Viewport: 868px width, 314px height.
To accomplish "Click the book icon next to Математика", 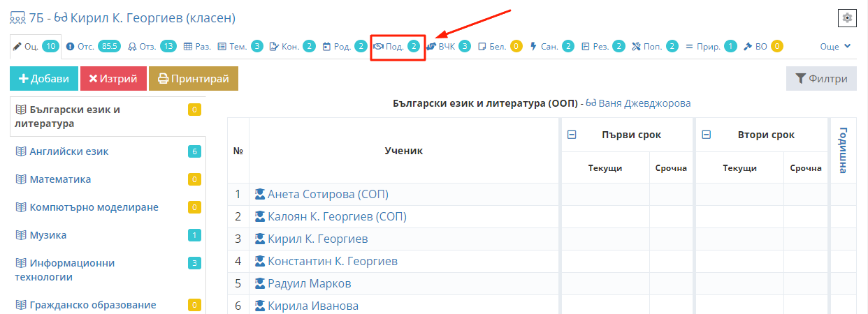I will 21,179.
